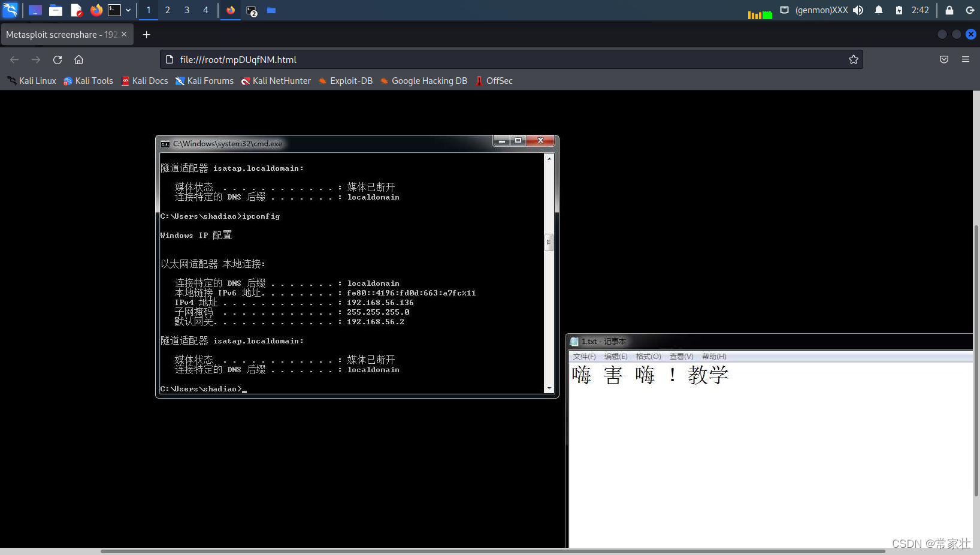
Task: Go to the Firefox home page
Action: pyautogui.click(x=78, y=59)
